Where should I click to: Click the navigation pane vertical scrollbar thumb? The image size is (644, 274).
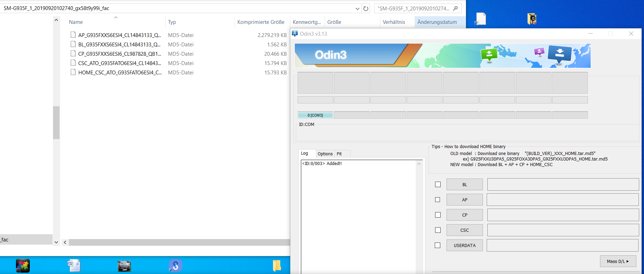[56, 122]
